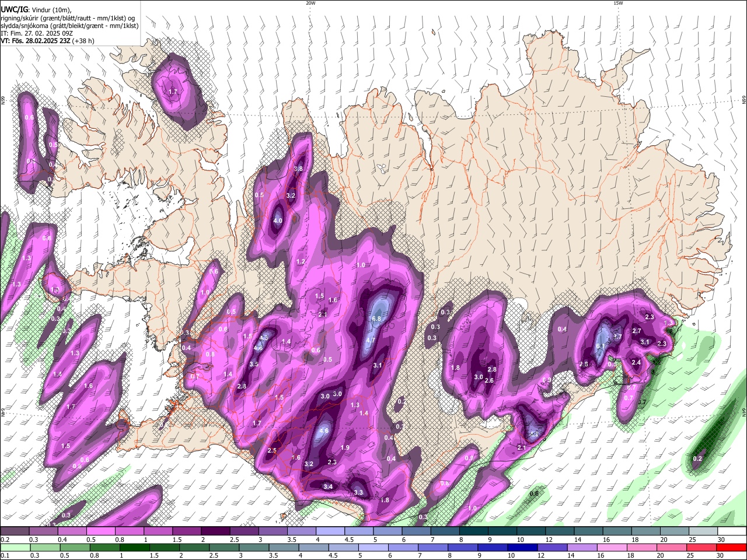Click the light periwinkle 4 swatch, upper scale
Viewport: 747px width, 560px height.
[330, 531]
